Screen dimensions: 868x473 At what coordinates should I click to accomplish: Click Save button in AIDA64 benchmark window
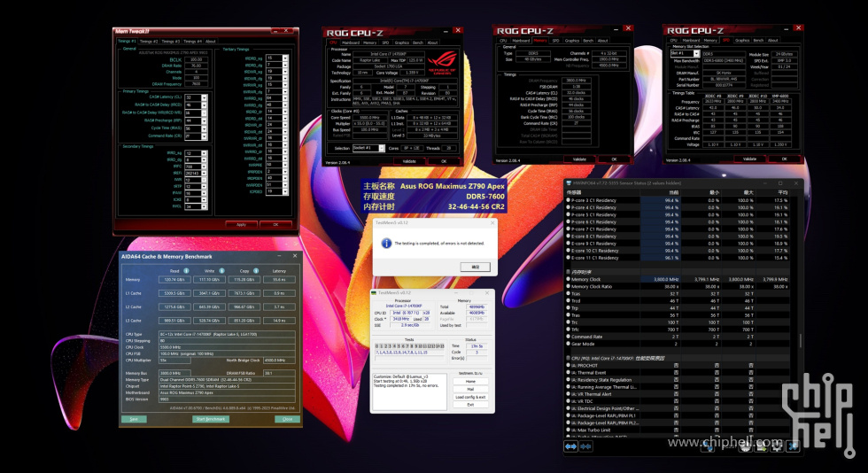click(134, 419)
